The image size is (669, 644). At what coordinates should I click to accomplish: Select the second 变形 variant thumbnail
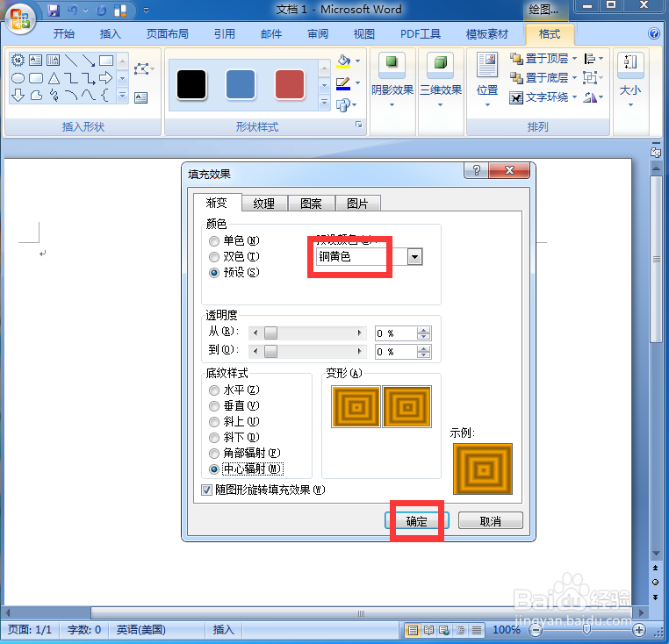[407, 407]
